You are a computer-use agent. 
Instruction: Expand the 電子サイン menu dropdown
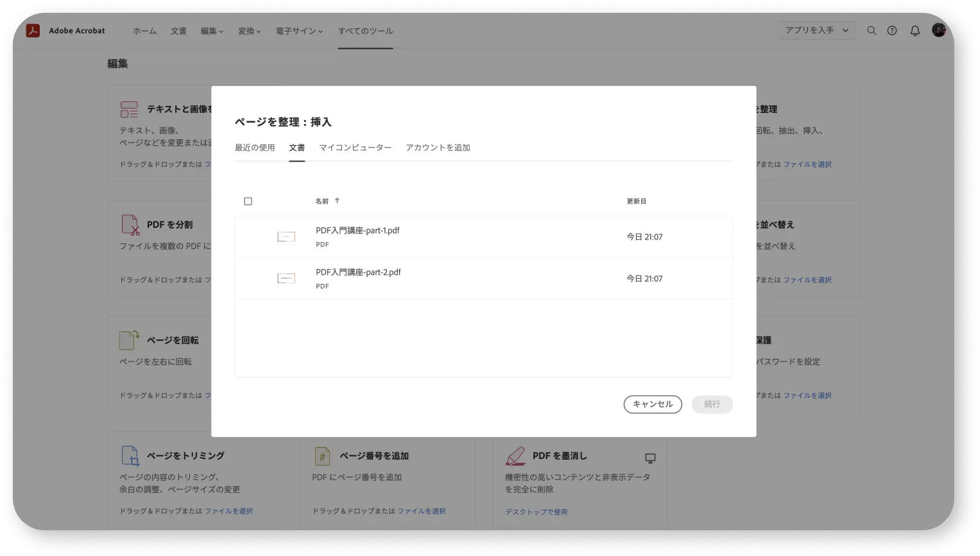point(299,31)
